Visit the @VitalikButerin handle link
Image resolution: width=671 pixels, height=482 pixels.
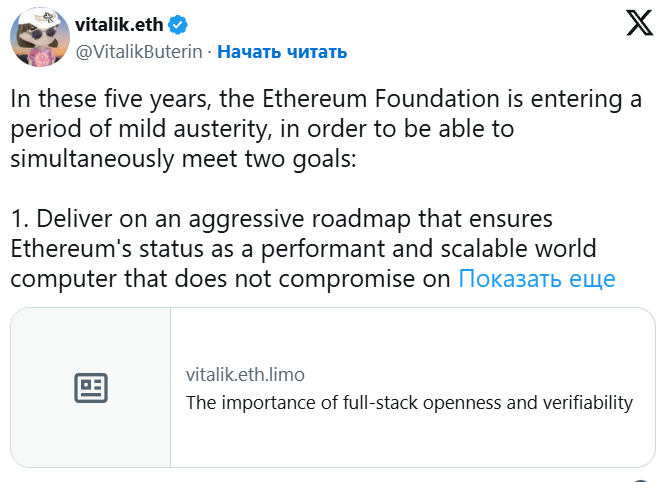[140, 52]
